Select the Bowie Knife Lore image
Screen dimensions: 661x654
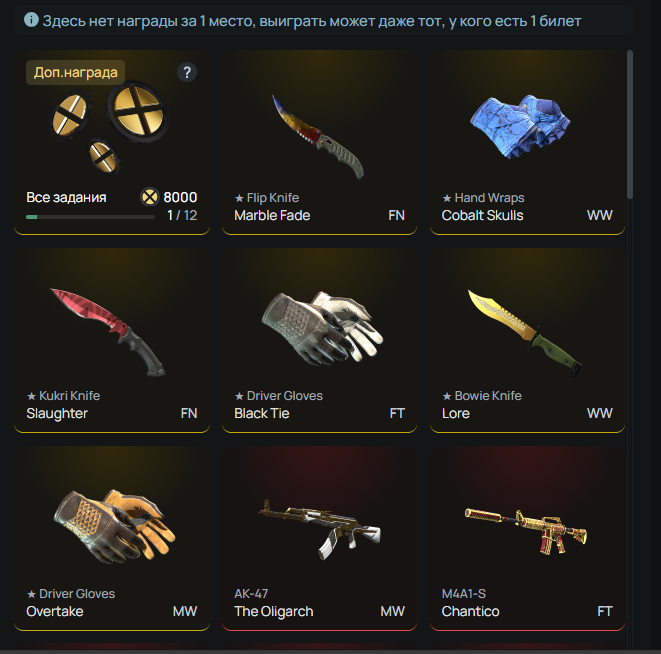pos(525,332)
